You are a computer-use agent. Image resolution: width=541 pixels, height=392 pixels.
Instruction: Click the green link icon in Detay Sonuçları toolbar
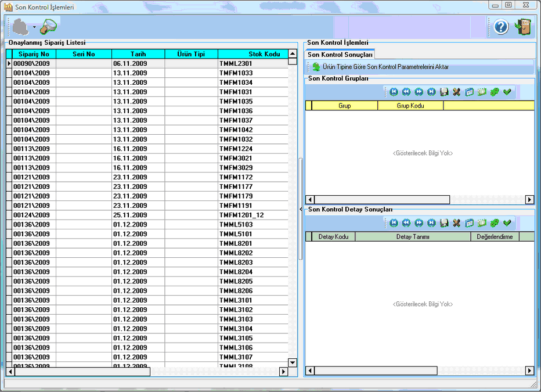click(x=495, y=223)
